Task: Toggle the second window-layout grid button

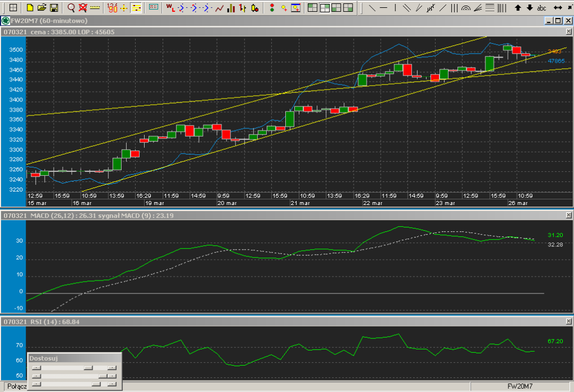Action: click(324, 8)
